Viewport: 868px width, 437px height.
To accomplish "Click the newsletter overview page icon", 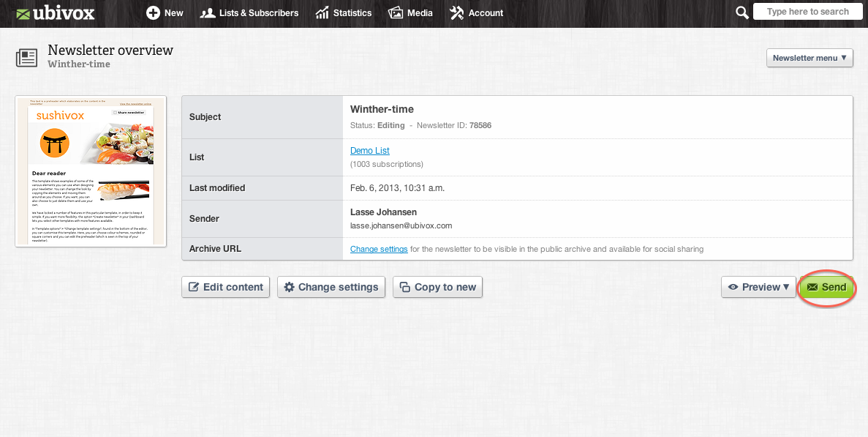I will [26, 58].
